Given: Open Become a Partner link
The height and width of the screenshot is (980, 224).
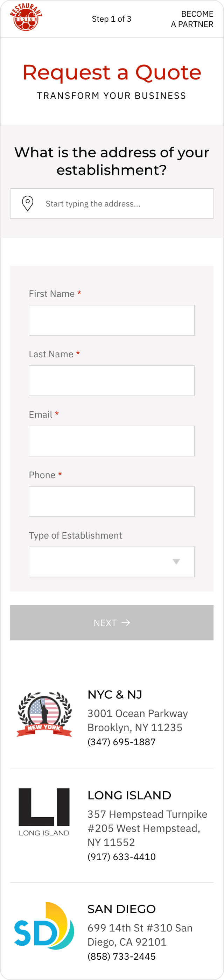Looking at the screenshot, I should (x=192, y=19).
